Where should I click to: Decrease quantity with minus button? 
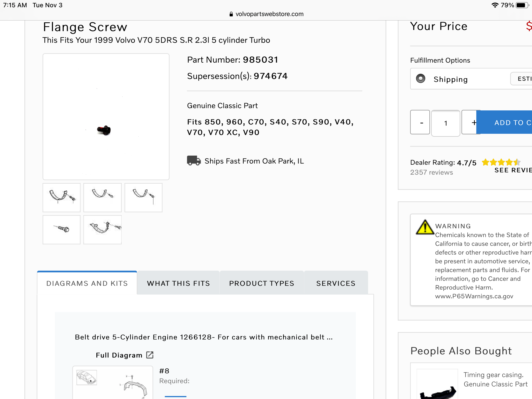(x=420, y=122)
